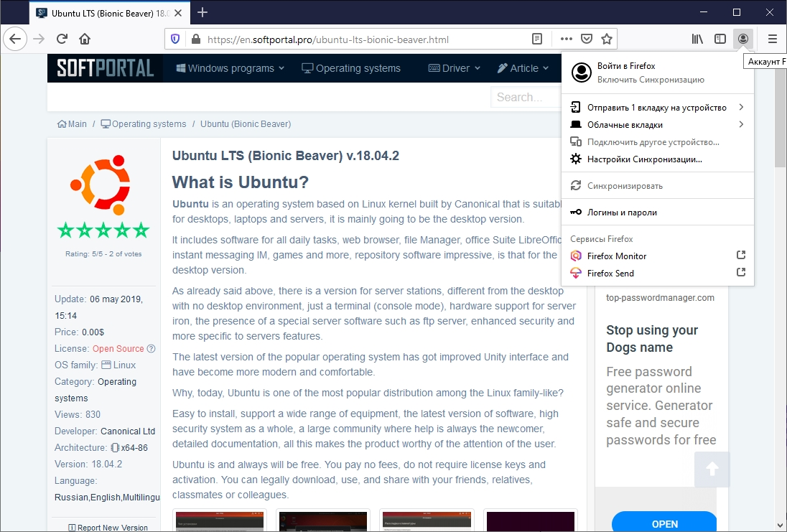Show sidebars using the toolbar icon
Viewport: 787px width, 532px height.
coord(720,39)
